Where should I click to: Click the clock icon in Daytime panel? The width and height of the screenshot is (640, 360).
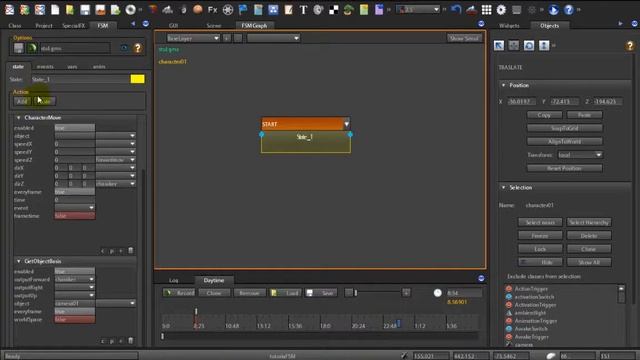click(438, 293)
